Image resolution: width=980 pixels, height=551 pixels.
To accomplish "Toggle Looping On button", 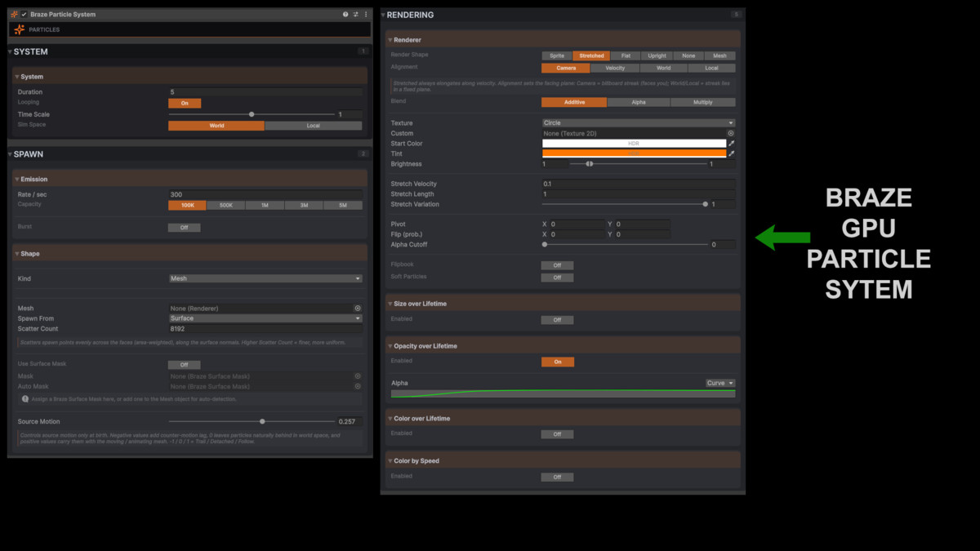I will tap(185, 103).
